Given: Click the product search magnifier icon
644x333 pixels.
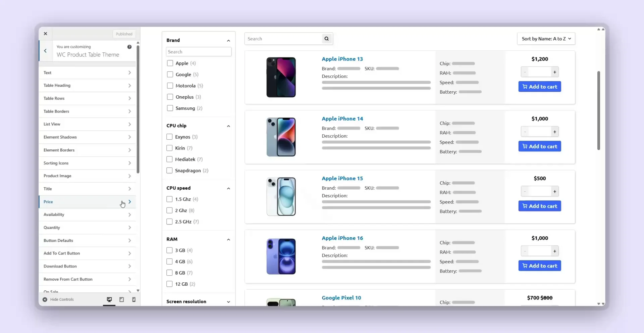Looking at the screenshot, I should click(x=326, y=39).
